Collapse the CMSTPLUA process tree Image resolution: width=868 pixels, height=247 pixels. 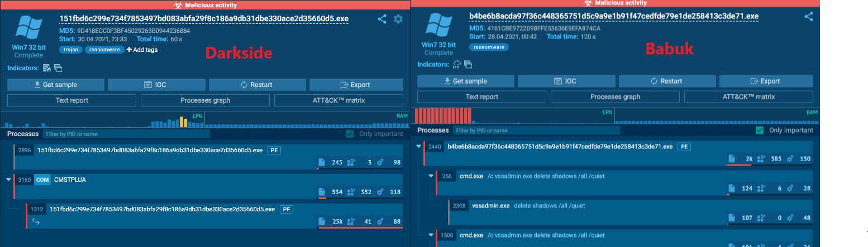[x=8, y=180]
